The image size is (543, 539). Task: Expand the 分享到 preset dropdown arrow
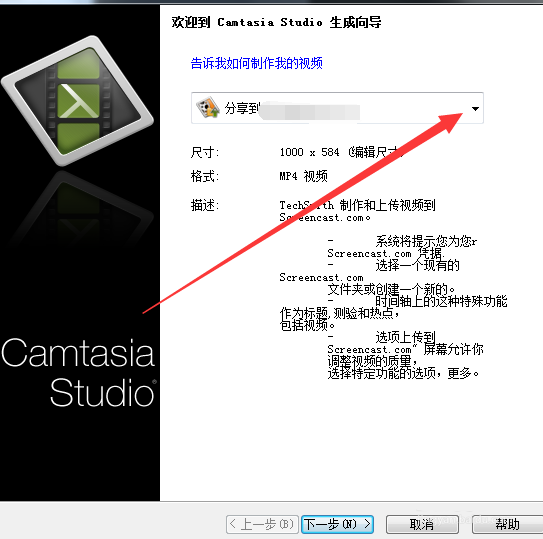475,109
